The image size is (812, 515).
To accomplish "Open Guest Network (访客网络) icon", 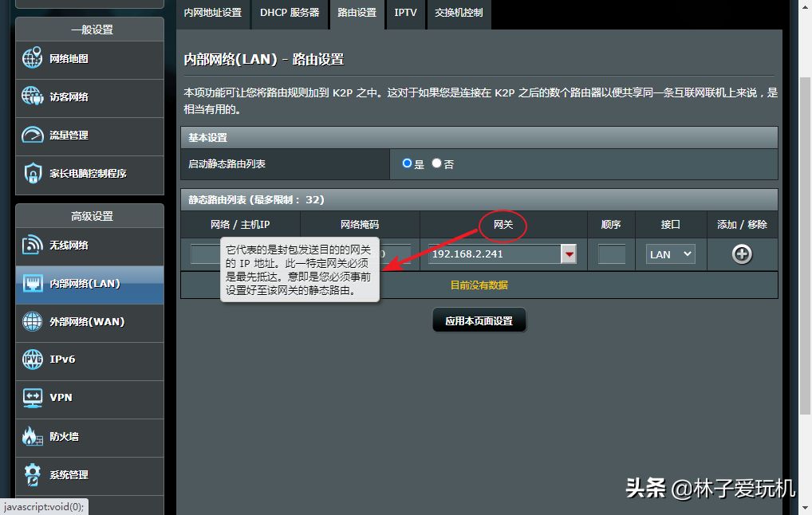I will click(x=33, y=96).
